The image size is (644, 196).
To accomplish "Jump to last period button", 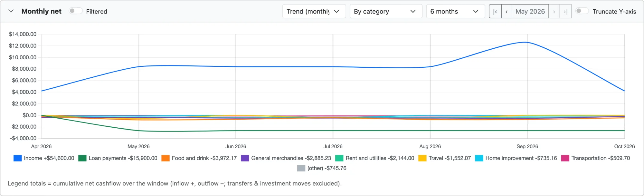I will pyautogui.click(x=565, y=11).
